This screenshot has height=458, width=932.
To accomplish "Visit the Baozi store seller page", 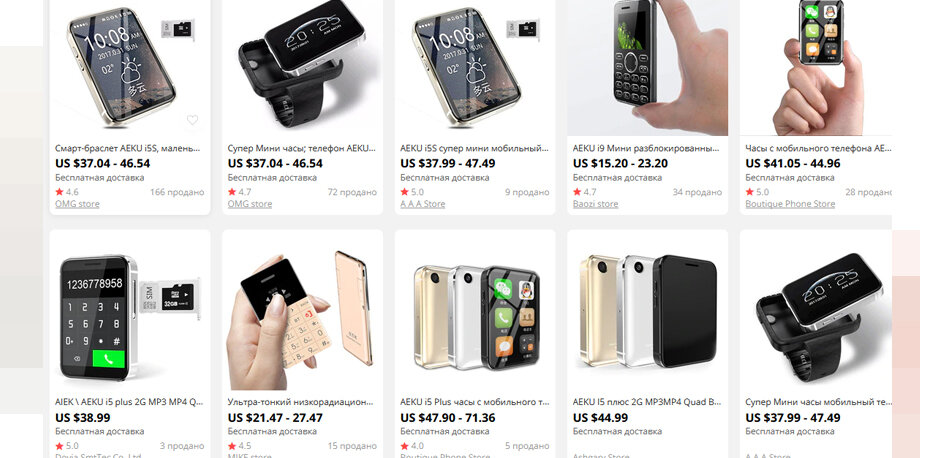I will [595, 204].
